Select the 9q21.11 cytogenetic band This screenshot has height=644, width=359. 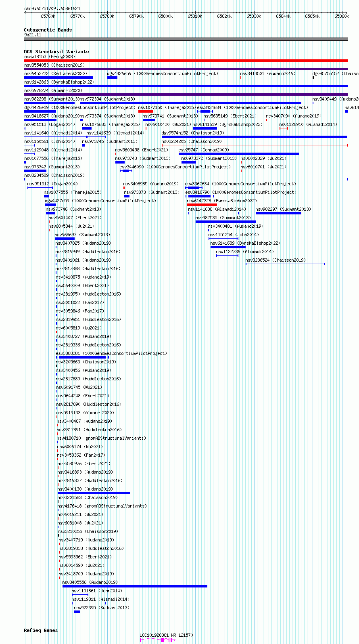[x=186, y=39]
